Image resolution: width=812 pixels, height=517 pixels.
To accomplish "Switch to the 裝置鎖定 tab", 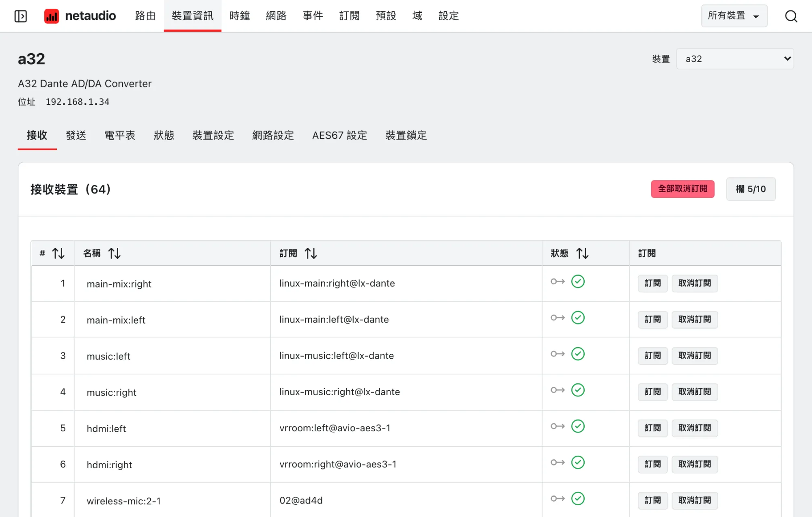I will click(x=406, y=135).
